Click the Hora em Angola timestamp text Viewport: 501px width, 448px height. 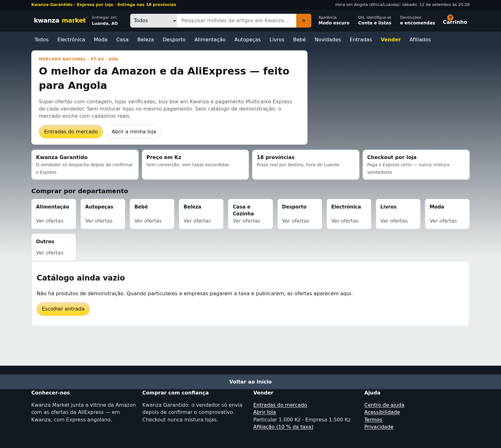click(402, 5)
